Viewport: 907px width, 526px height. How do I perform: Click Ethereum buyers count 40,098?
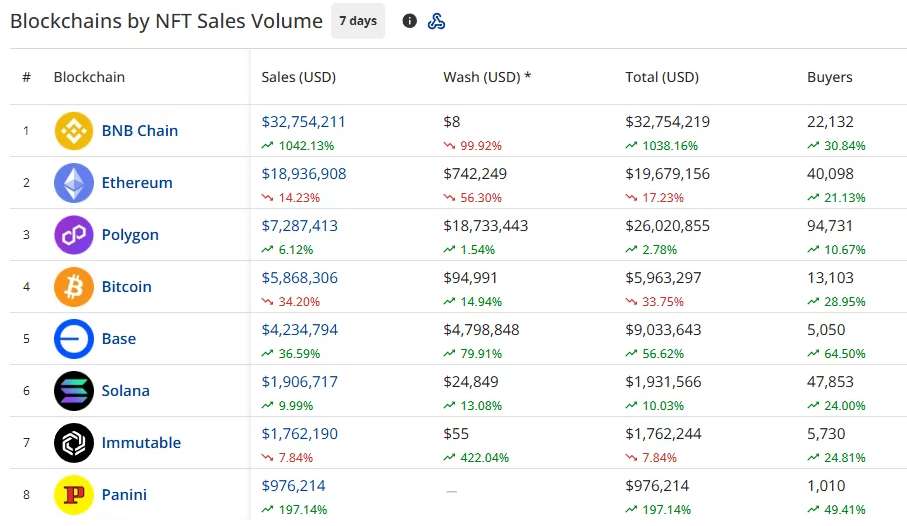pyautogui.click(x=830, y=174)
